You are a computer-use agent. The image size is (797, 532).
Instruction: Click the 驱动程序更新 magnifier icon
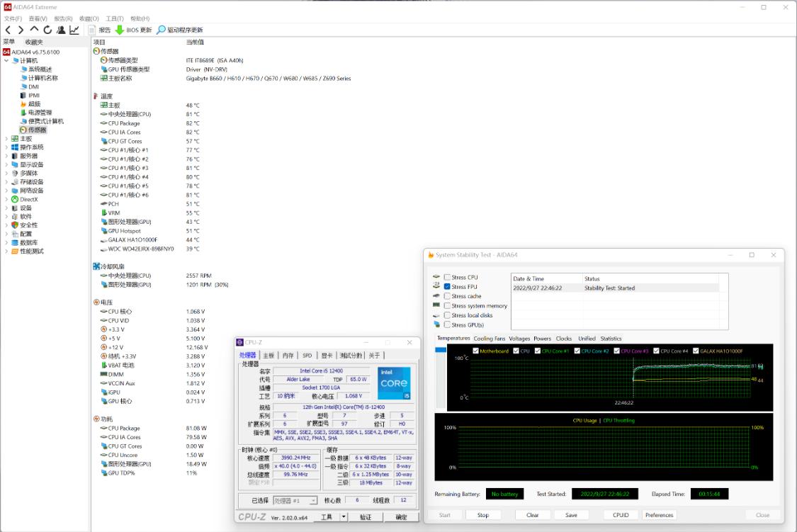(162, 30)
